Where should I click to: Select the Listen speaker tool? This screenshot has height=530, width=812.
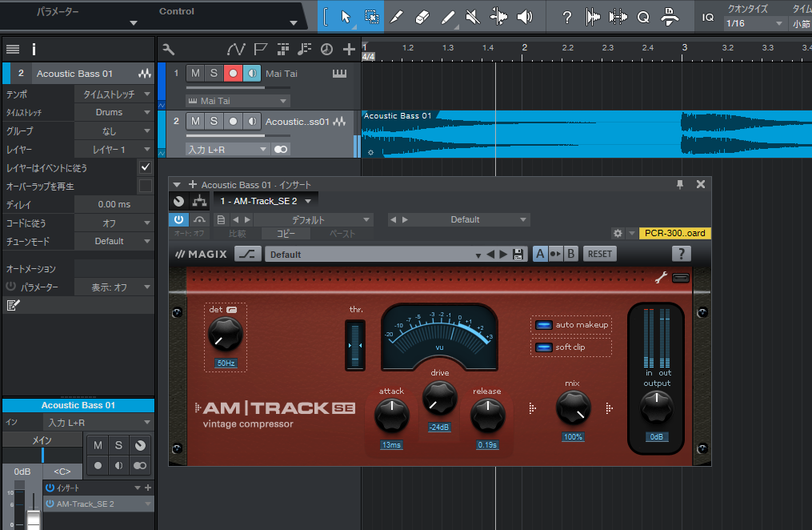coord(525,17)
